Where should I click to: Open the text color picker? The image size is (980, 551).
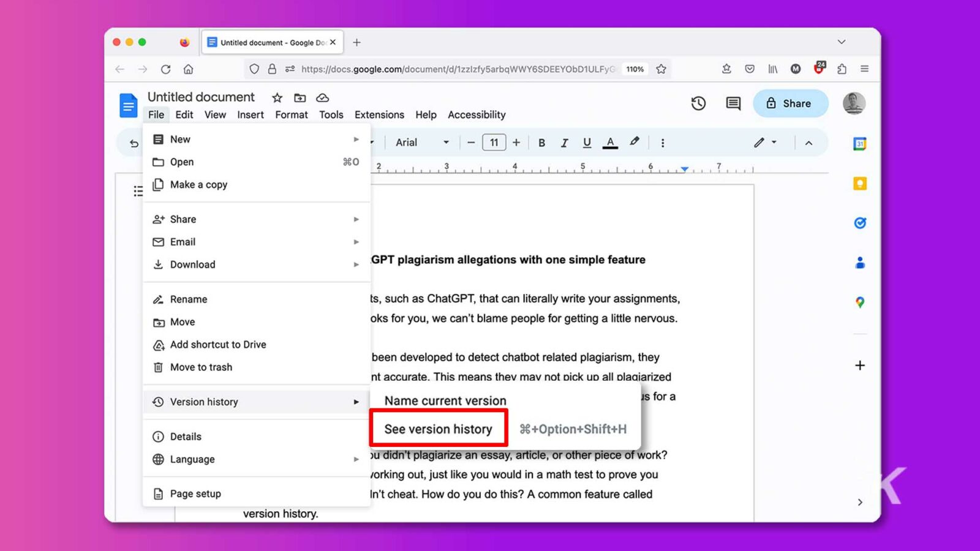point(610,143)
